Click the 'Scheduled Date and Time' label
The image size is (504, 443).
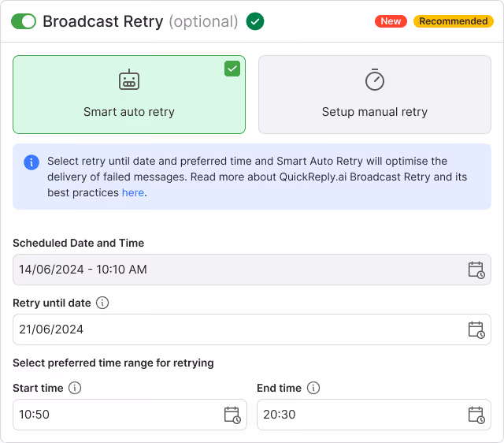point(79,243)
